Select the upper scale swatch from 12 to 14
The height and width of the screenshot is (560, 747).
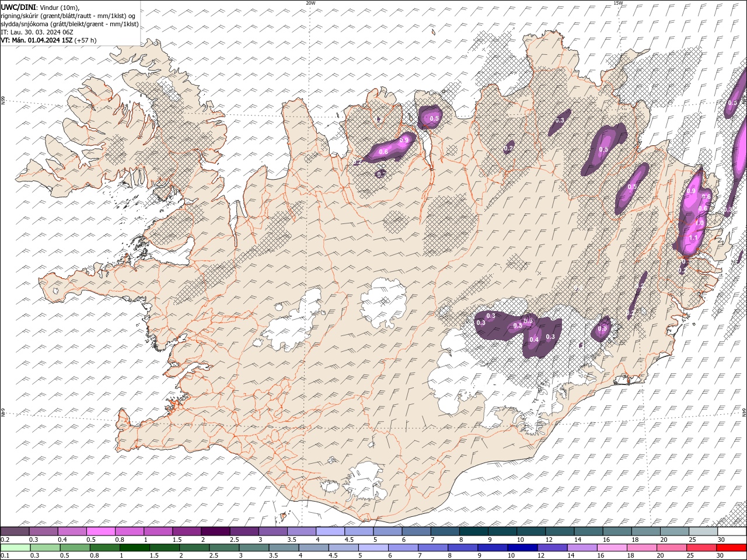click(560, 531)
